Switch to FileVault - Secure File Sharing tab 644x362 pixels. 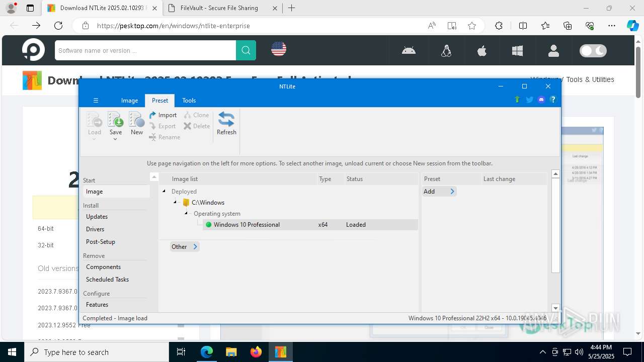coord(223,8)
